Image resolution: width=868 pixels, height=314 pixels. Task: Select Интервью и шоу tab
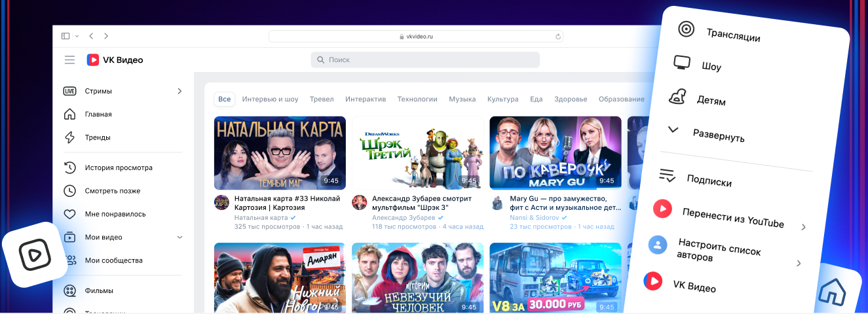[270, 99]
